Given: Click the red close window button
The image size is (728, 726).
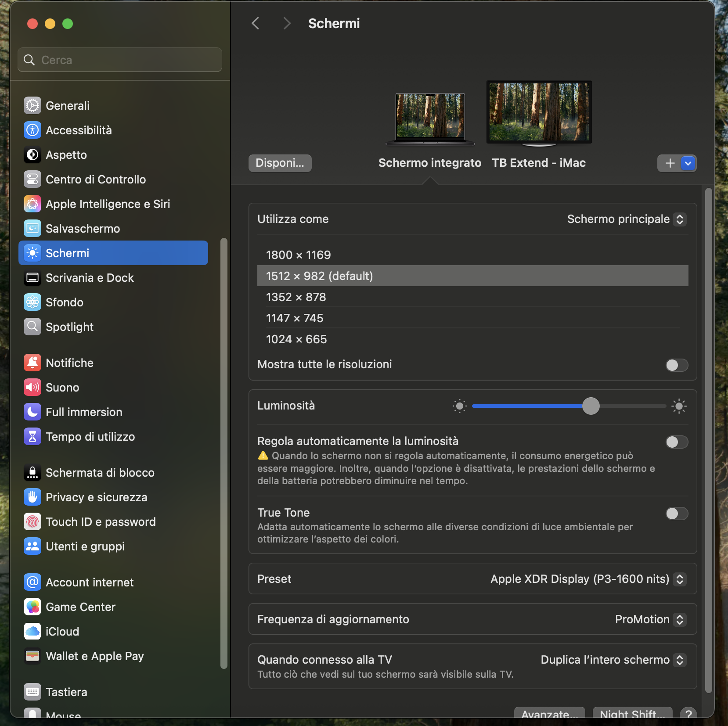Looking at the screenshot, I should tap(32, 24).
